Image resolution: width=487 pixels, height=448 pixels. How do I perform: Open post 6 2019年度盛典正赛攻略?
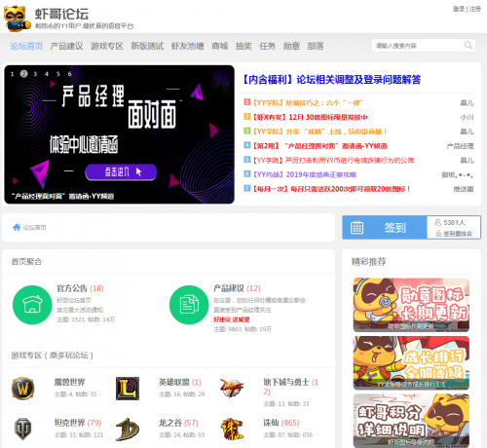(x=304, y=174)
